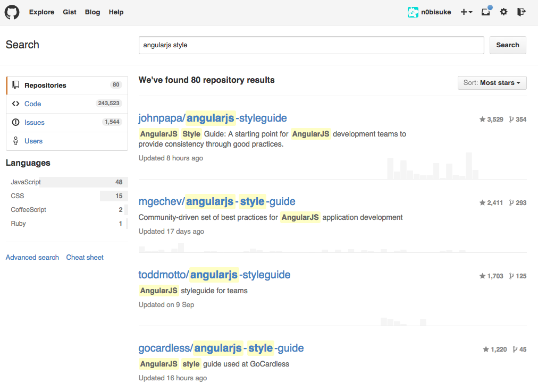
Task: Open the Cheat sheet link
Action: click(x=85, y=257)
